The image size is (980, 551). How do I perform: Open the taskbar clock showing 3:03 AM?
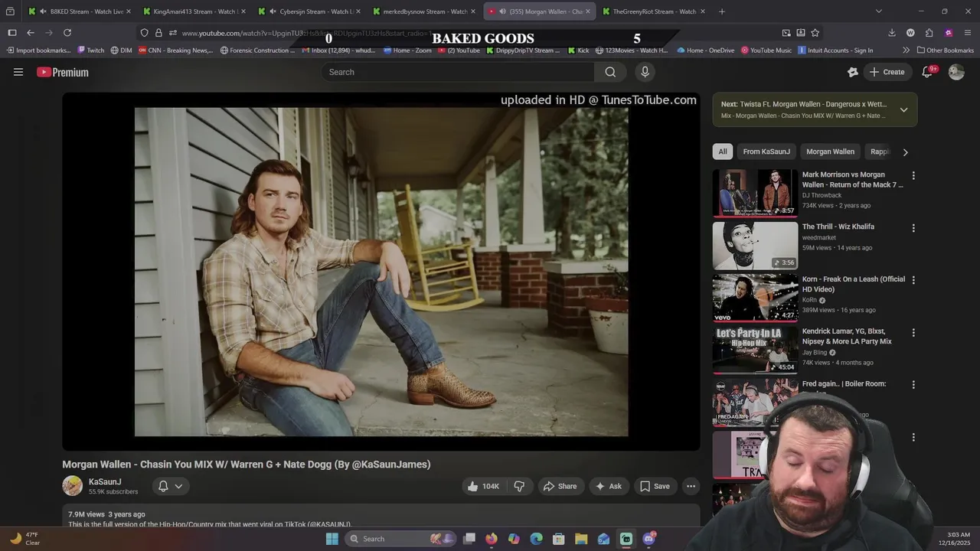[959, 539]
